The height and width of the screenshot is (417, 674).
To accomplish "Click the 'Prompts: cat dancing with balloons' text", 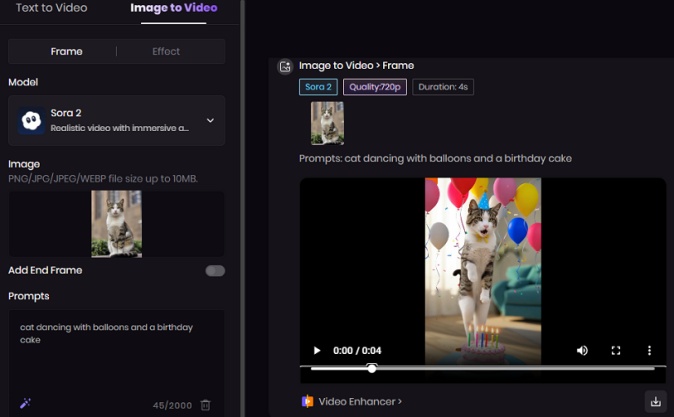I will (x=435, y=158).
